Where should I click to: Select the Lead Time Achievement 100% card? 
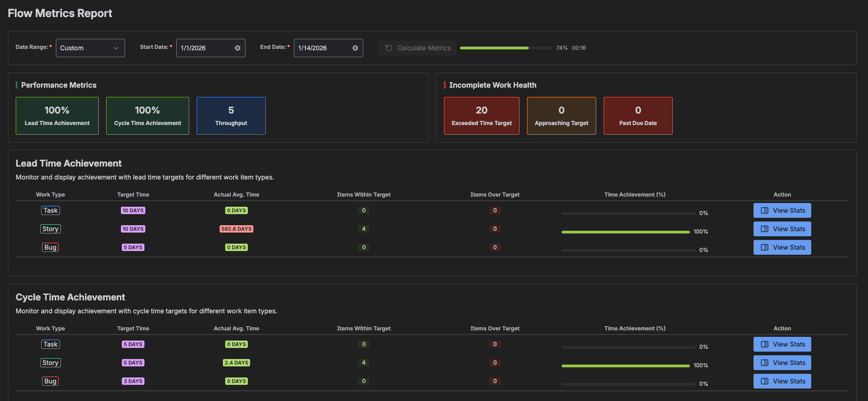tap(57, 116)
